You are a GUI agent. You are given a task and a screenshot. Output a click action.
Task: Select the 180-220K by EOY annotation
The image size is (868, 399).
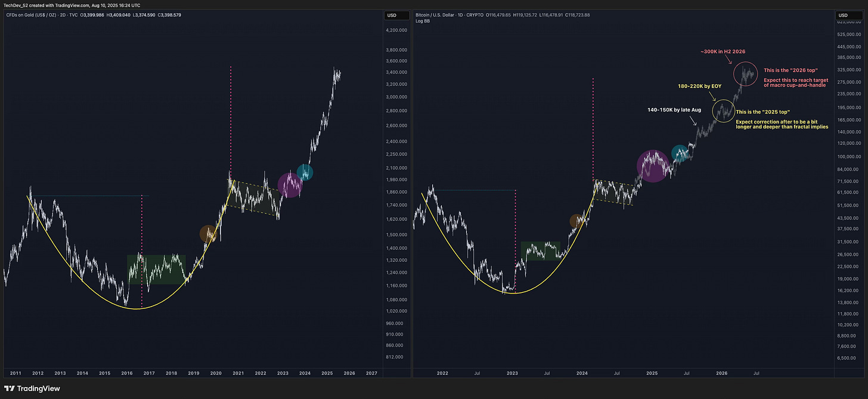coord(700,86)
